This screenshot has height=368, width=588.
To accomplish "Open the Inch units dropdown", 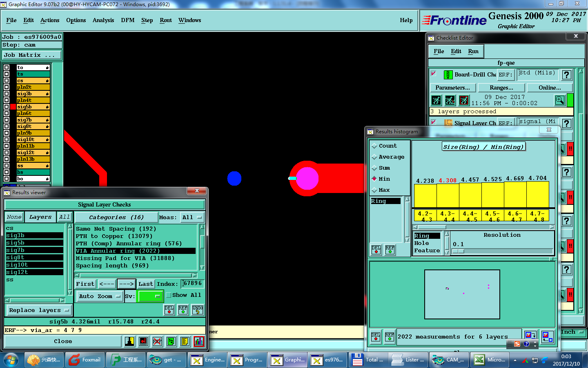I will click(572, 332).
